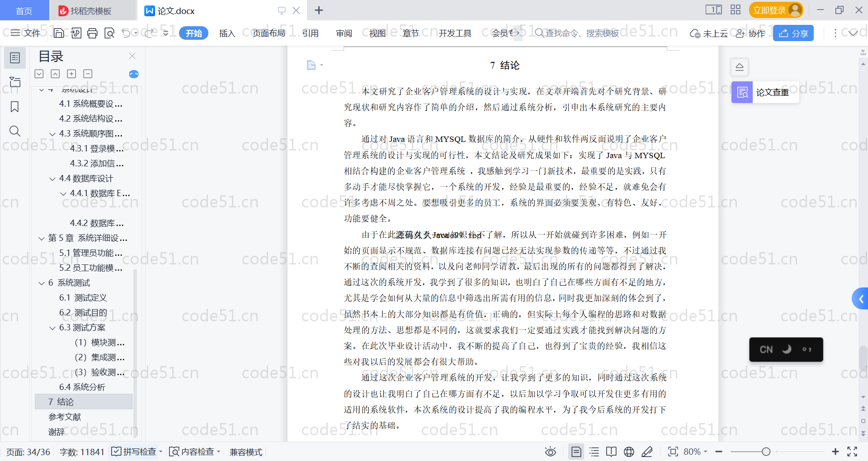The image size is (868, 461).
Task: Click the fit page zoom icon
Action: tap(673, 452)
